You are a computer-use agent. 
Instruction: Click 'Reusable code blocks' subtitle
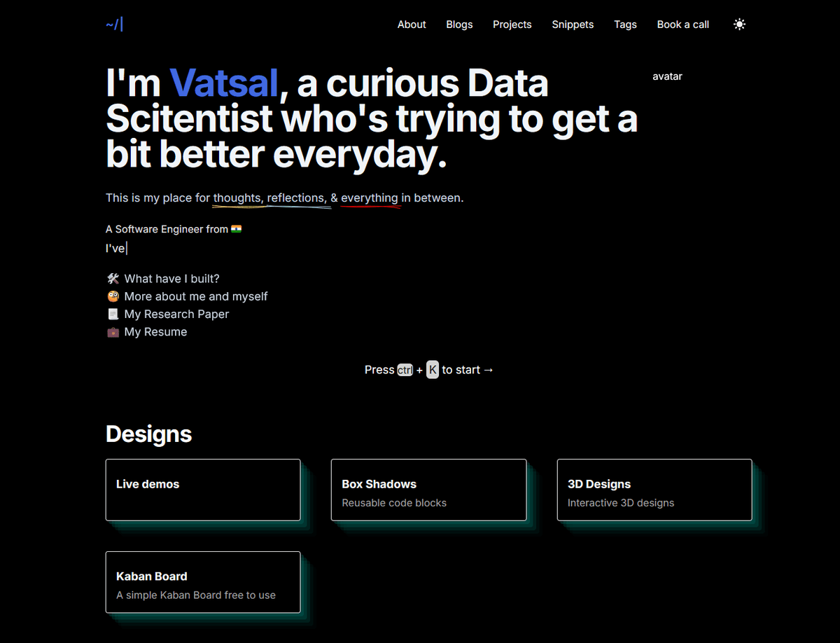click(x=394, y=503)
